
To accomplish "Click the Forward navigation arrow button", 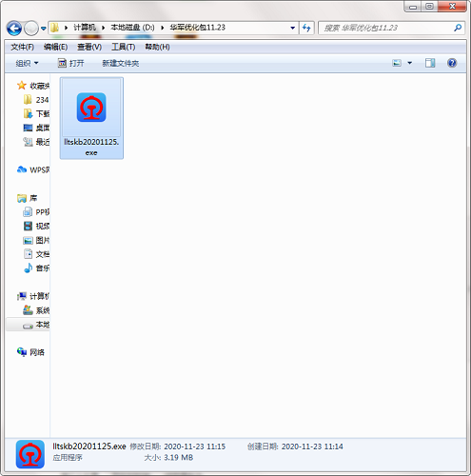I will pyautogui.click(x=31, y=29).
